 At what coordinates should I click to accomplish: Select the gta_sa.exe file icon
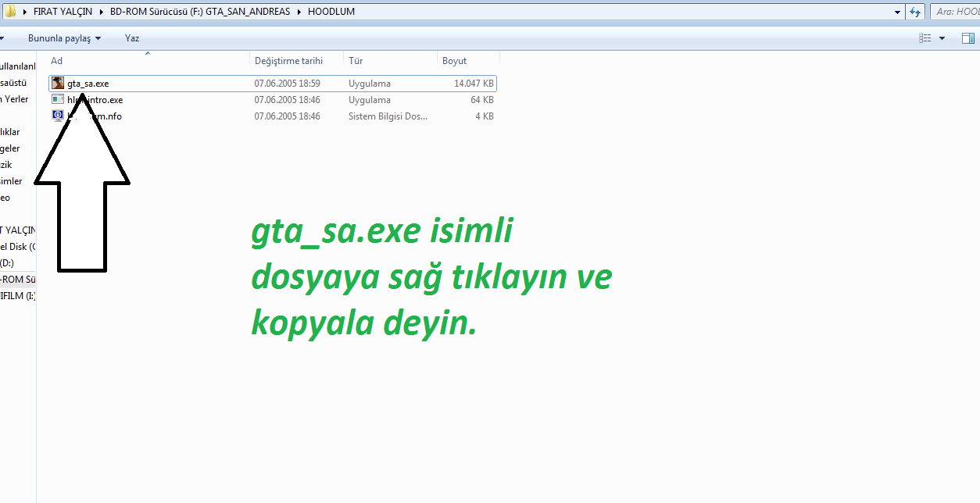click(58, 83)
